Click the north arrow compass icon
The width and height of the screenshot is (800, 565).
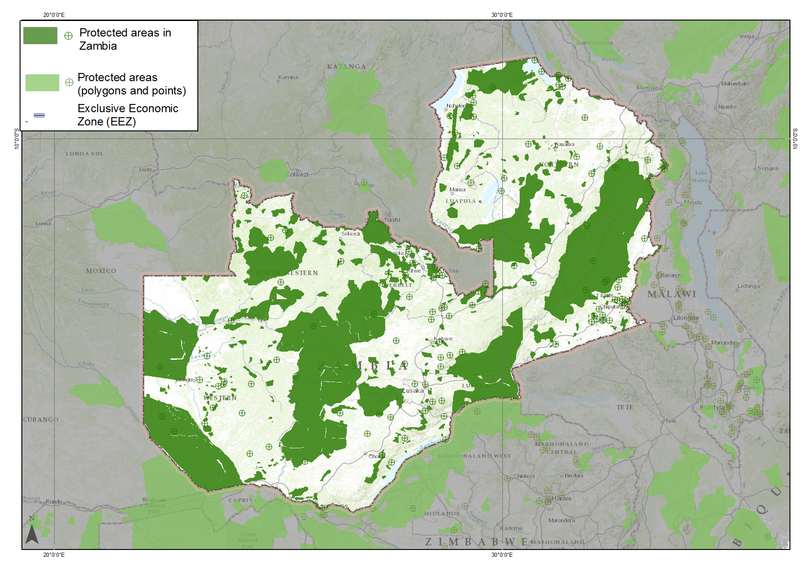pyautogui.click(x=31, y=533)
